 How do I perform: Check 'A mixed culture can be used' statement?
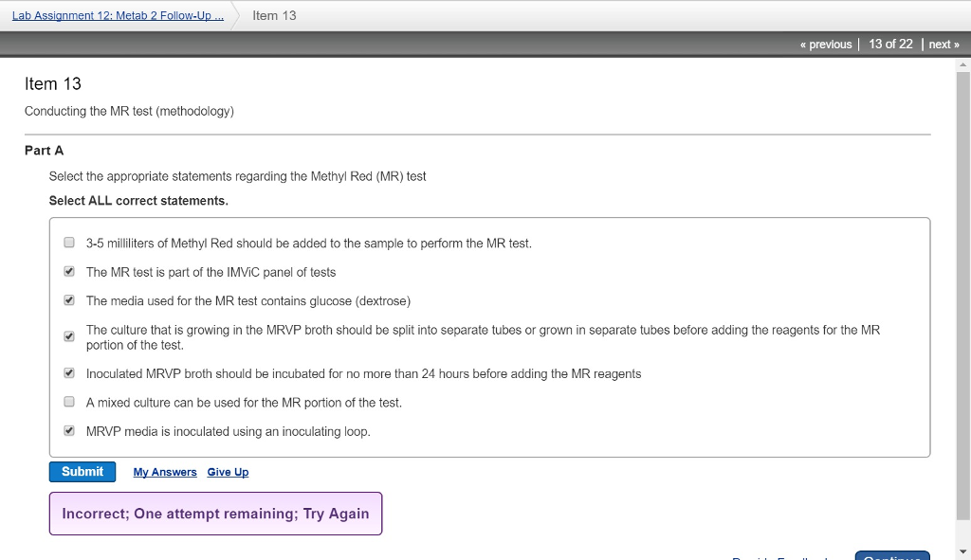68,401
